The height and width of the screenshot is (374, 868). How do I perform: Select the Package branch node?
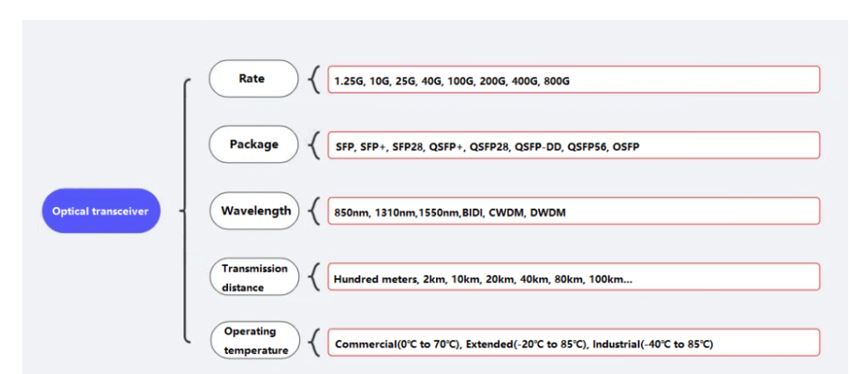(x=253, y=144)
